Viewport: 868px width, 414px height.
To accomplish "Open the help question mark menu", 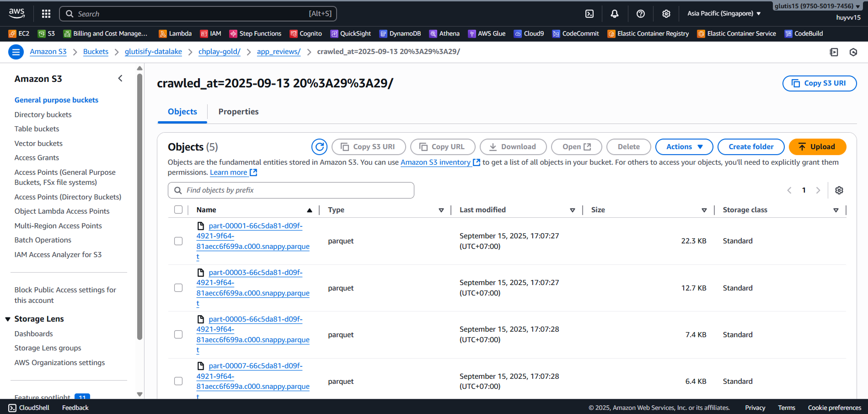I will 641,14.
